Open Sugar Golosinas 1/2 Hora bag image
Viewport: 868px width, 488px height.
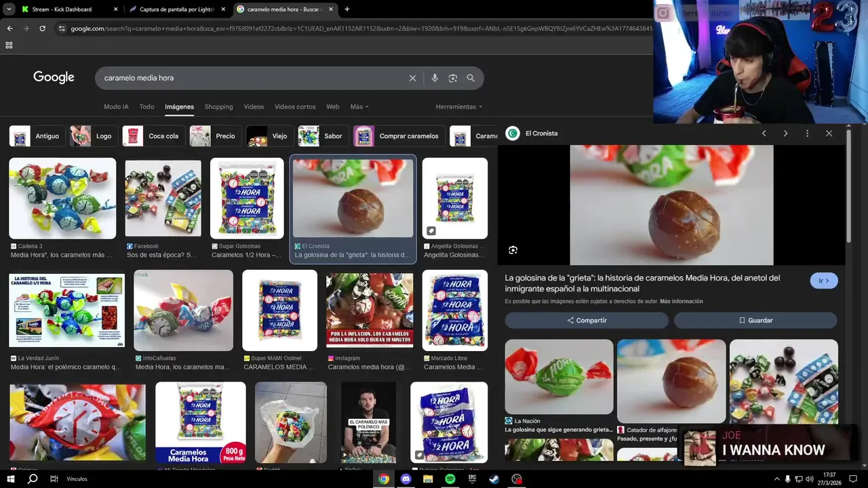click(x=247, y=198)
